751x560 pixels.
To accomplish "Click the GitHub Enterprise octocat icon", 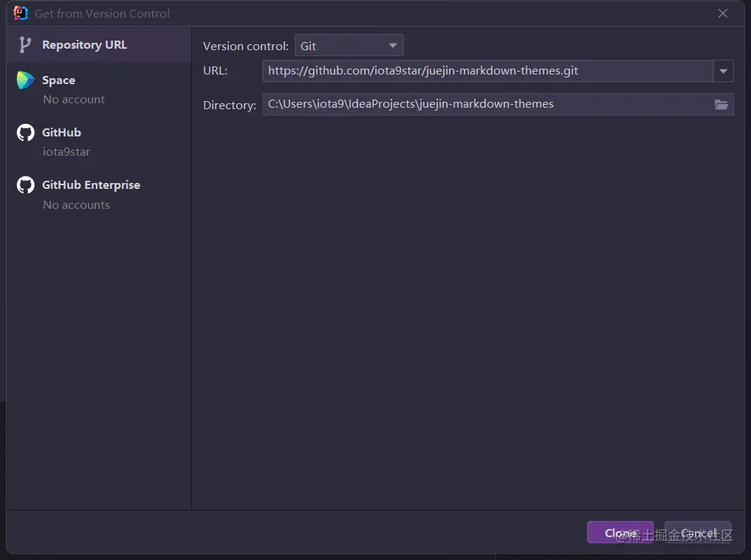I will click(x=25, y=185).
